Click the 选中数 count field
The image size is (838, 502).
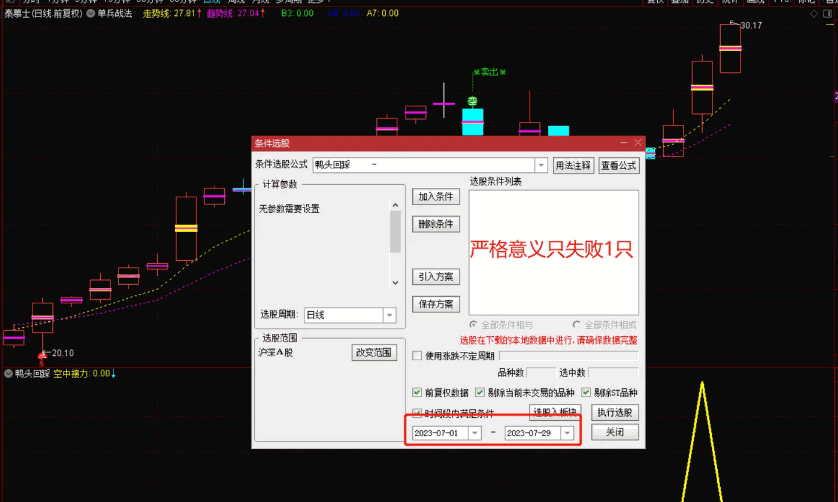pos(614,373)
